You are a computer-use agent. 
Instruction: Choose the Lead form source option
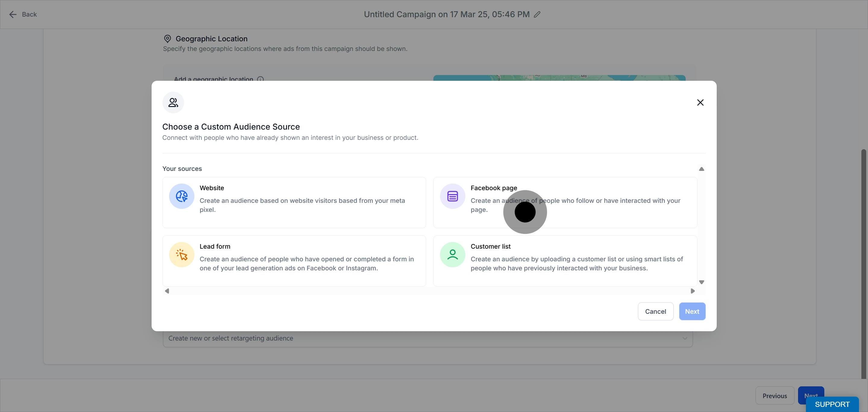[294, 261]
